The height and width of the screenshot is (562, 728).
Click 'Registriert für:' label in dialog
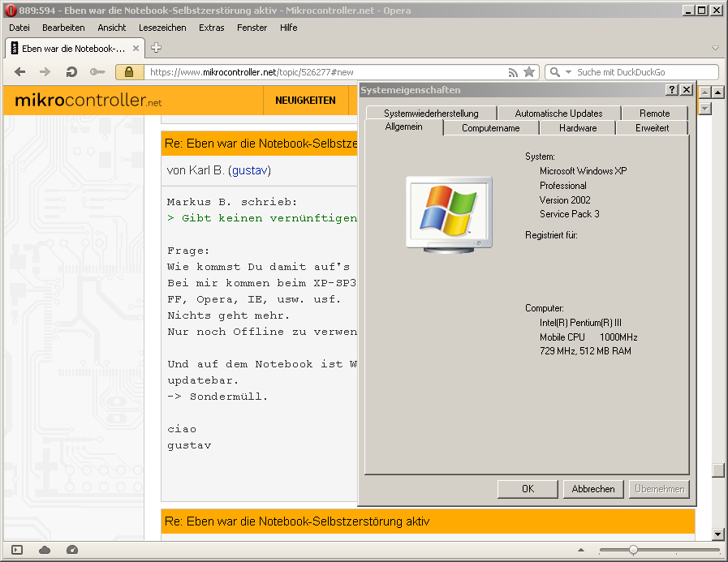(551, 235)
